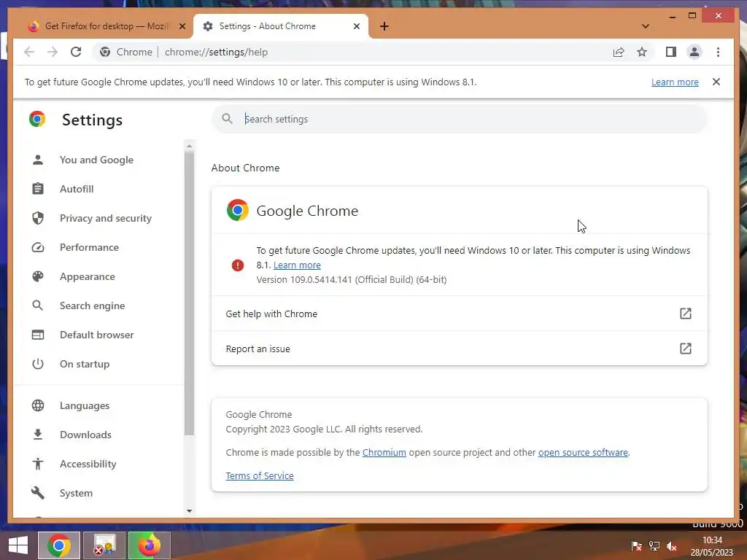Image resolution: width=747 pixels, height=560 pixels.
Task: Open On startup settings
Action: pos(85,364)
